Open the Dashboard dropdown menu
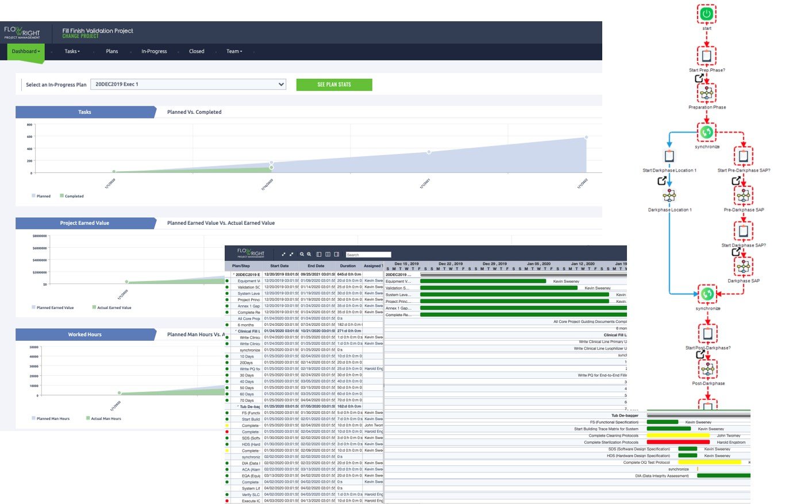Screen dimensions: 812x504 coord(26,52)
